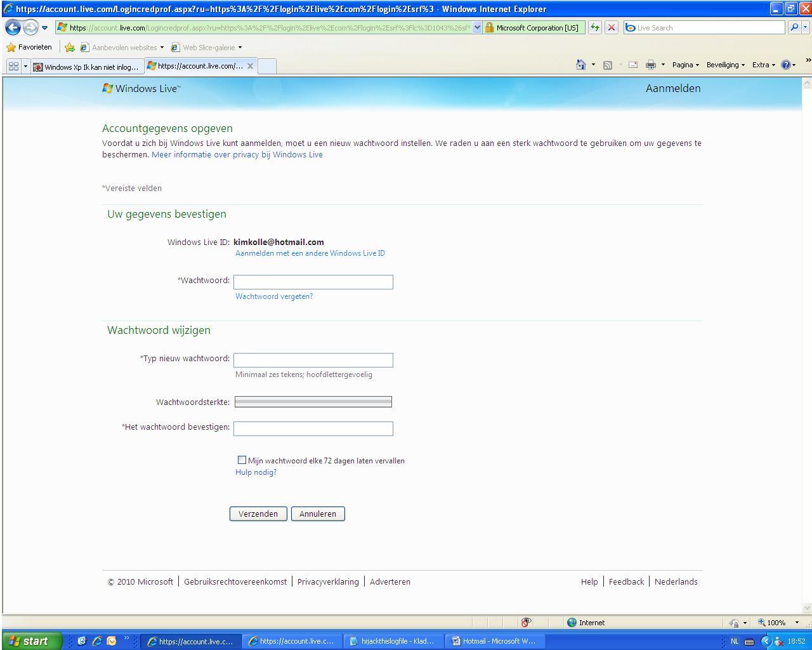Focus the 'Typ nieuw wachtwoord' field
812x650 pixels.
click(x=313, y=360)
